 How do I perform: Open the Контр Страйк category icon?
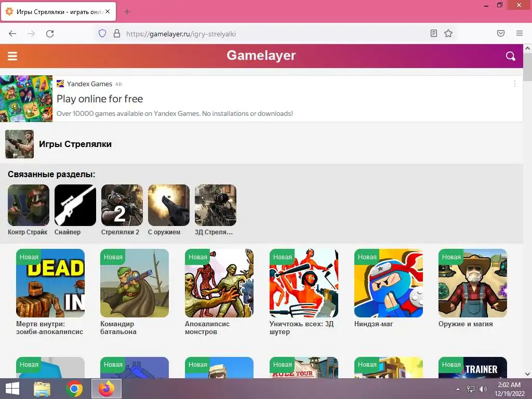point(29,205)
